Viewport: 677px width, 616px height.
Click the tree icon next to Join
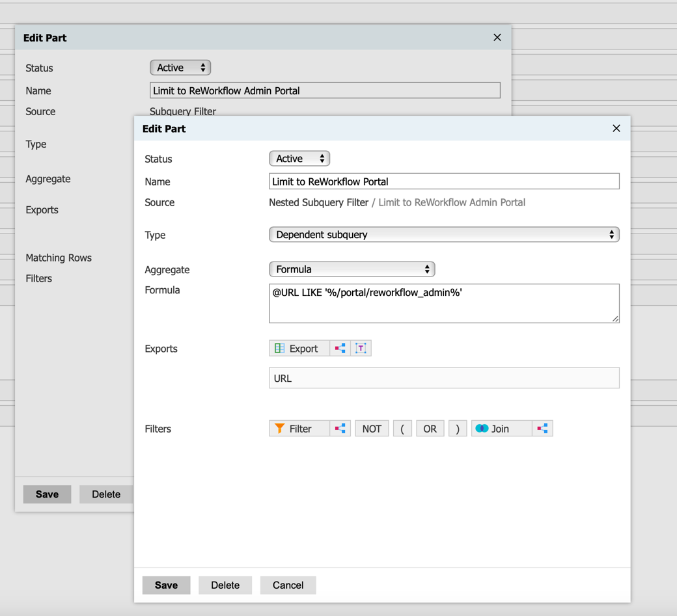[x=542, y=429]
